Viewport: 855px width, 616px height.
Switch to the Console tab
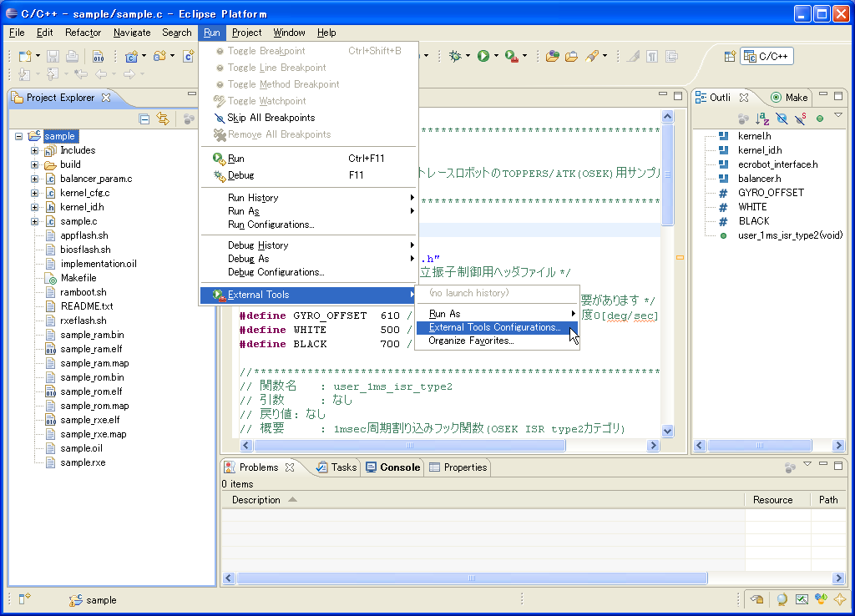pyautogui.click(x=393, y=467)
